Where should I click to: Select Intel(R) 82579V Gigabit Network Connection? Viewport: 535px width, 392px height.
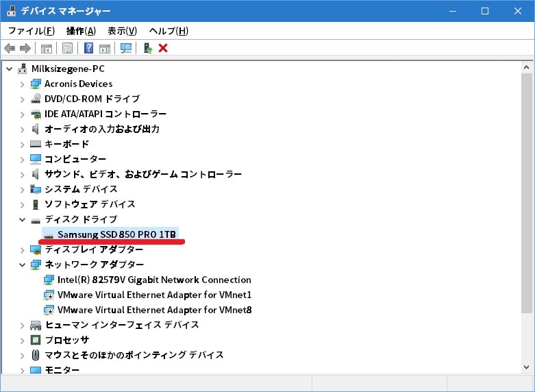(x=154, y=280)
